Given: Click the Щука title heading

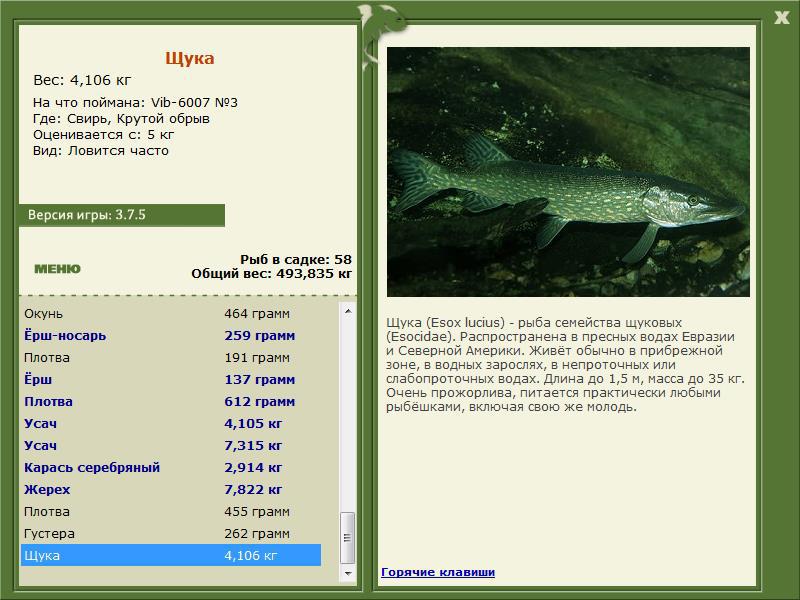Looking at the screenshot, I should click(x=190, y=58).
